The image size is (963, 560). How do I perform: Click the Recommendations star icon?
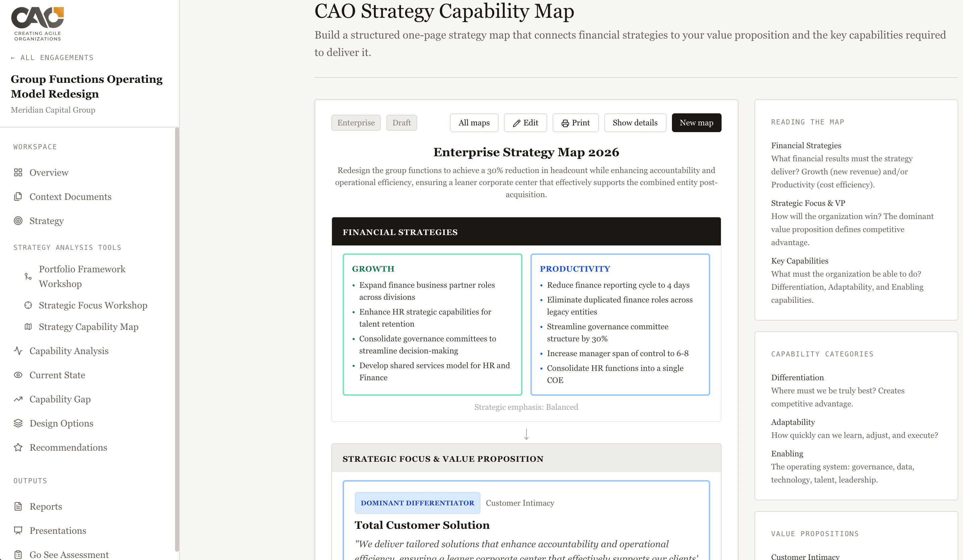[x=18, y=447]
